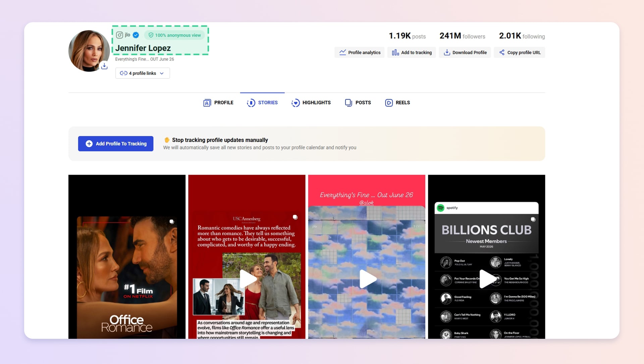Click Add Profile To Tracking button
Image resolution: width=644 pixels, height=364 pixels.
pos(116,144)
